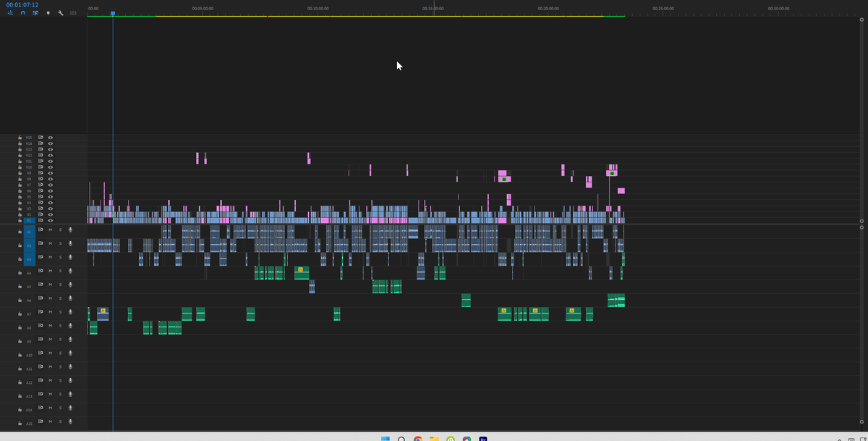Click the ruler at 00:20:00:00
The height and width of the screenshot is (441, 868).
548,8
